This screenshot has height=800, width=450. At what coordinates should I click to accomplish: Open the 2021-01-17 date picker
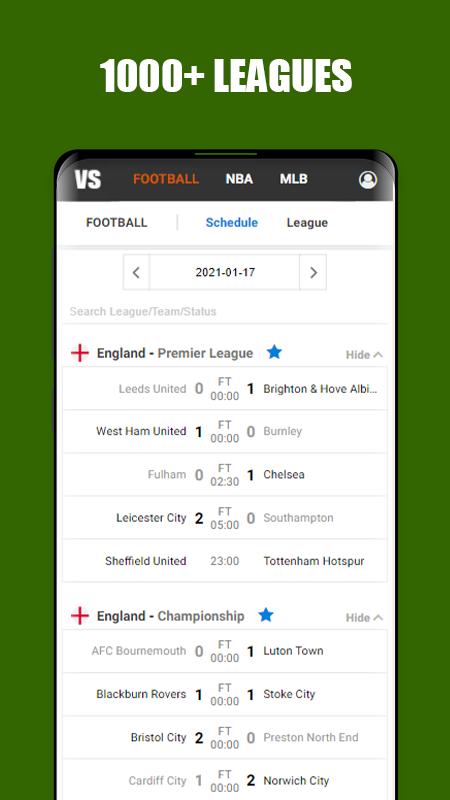224,272
